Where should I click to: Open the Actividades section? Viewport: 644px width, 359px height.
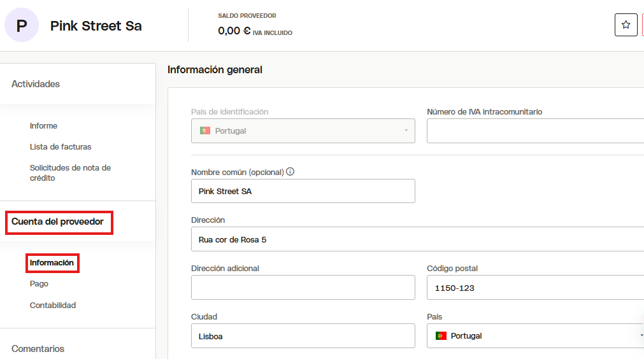pos(35,83)
